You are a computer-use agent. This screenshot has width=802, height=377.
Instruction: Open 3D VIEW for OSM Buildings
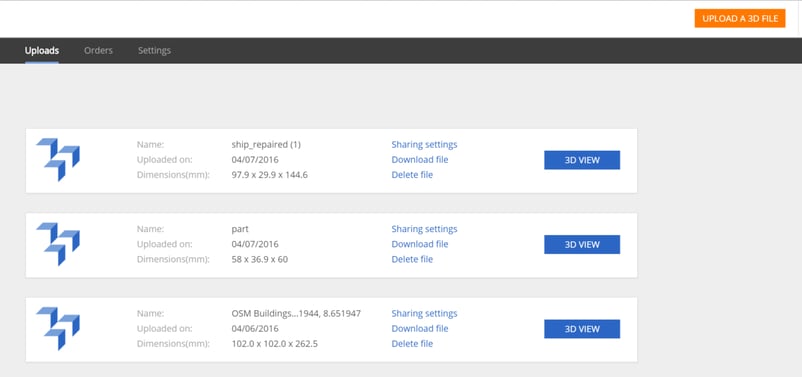click(582, 329)
